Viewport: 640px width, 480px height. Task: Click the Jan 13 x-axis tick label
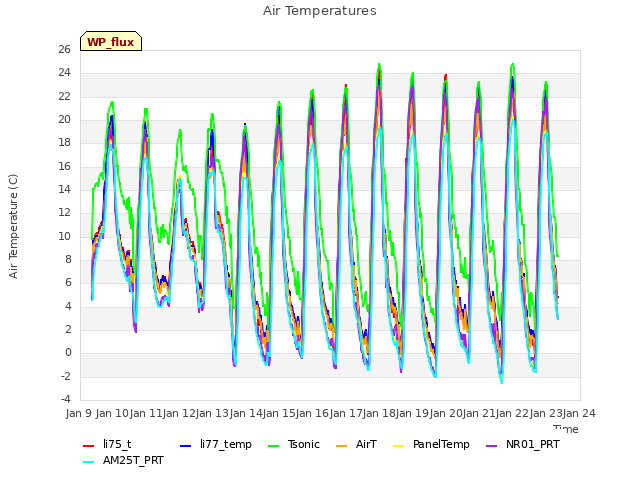212,413
